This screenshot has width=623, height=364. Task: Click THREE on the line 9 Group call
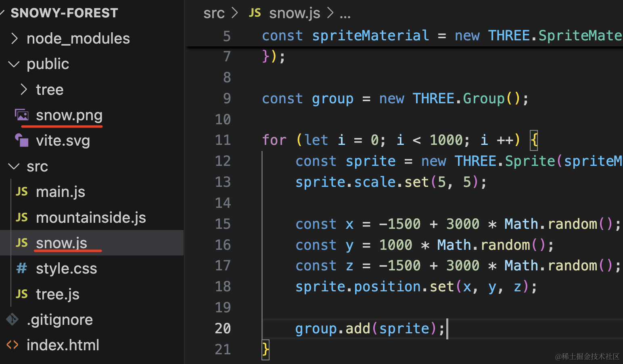433,98
